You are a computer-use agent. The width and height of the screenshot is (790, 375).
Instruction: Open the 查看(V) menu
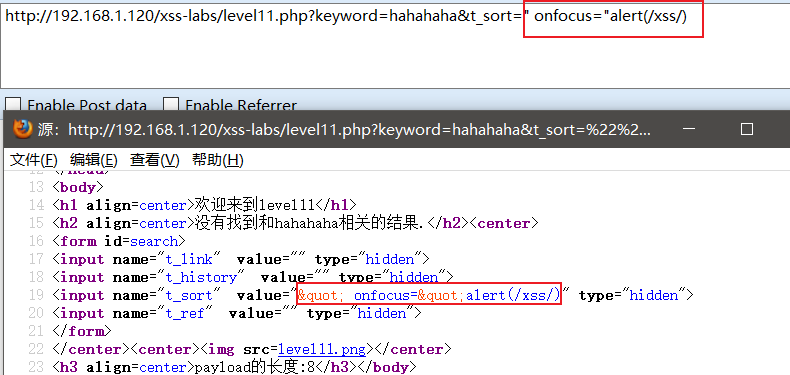(x=155, y=160)
